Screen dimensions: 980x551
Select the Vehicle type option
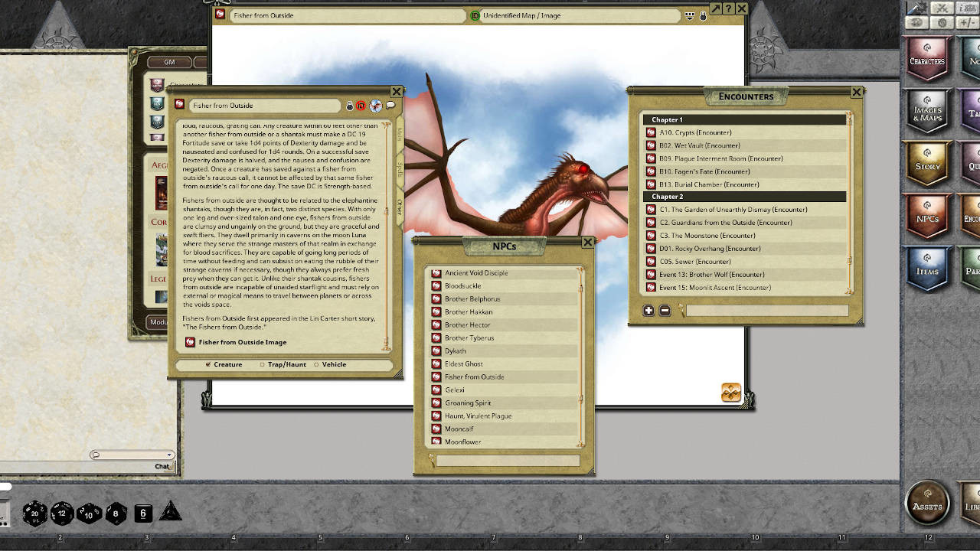click(315, 365)
